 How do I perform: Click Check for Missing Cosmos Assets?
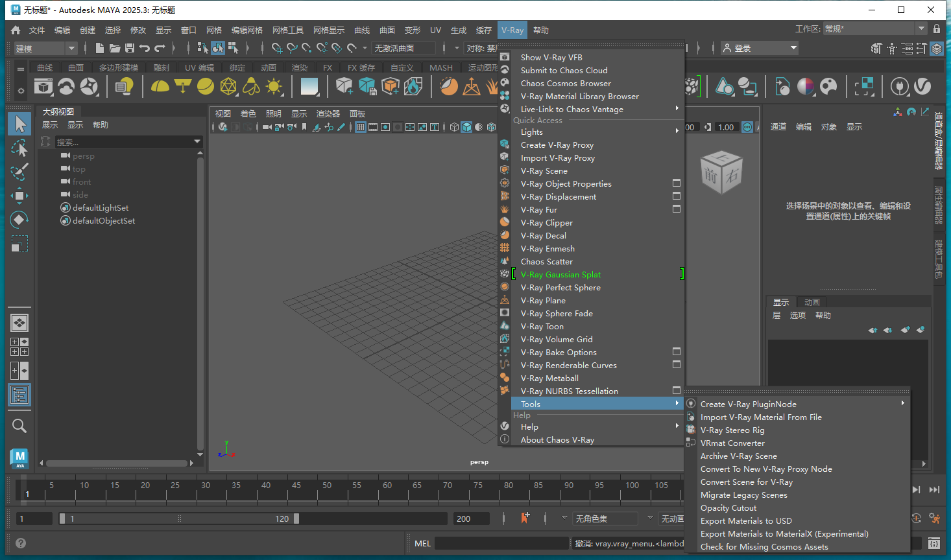[764, 546]
